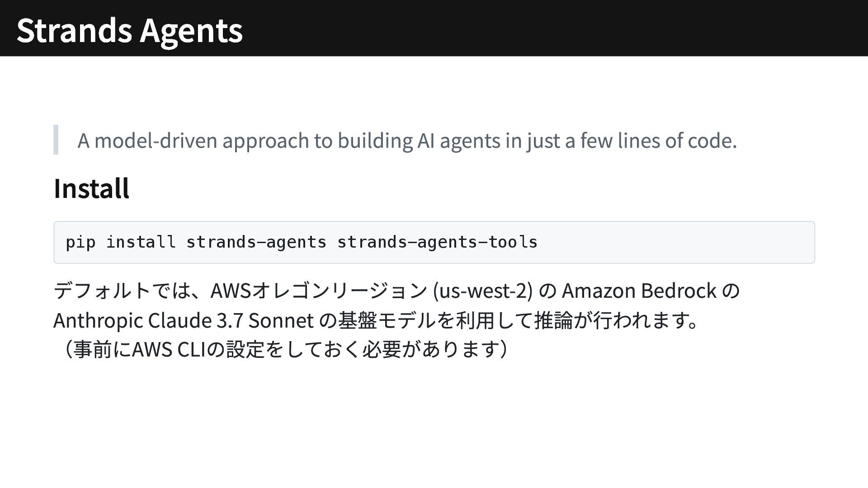The image size is (868, 488).
Task: Click the "Amazon Bedrock" text
Action: [x=639, y=291]
